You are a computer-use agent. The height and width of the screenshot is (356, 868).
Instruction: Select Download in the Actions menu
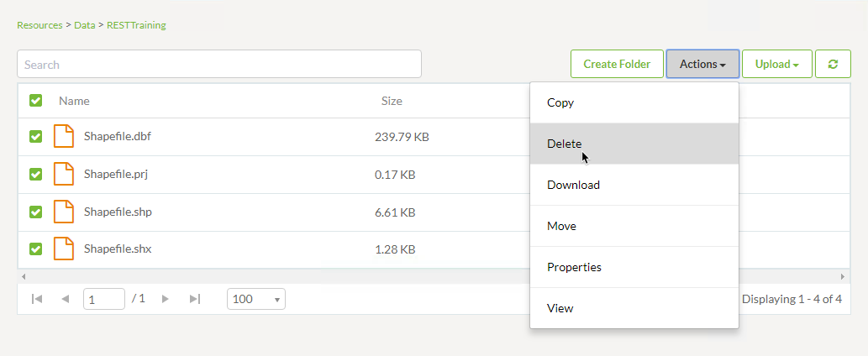pos(573,185)
